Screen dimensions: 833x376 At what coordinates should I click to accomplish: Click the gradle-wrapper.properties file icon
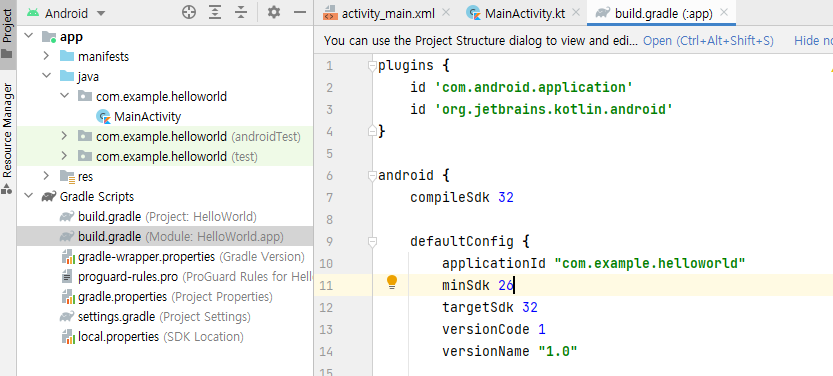click(68, 257)
